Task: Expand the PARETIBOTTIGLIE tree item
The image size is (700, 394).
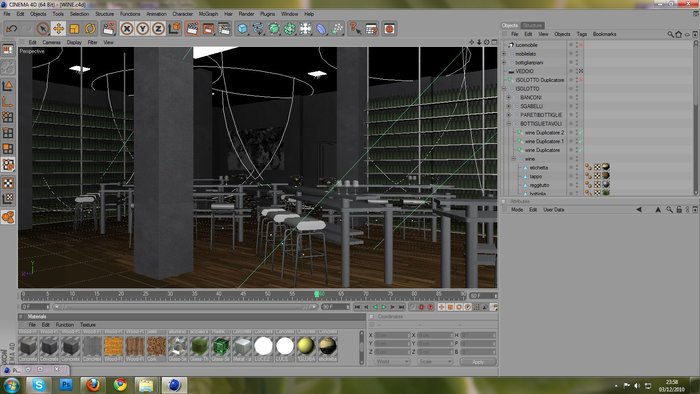Action: tap(508, 115)
